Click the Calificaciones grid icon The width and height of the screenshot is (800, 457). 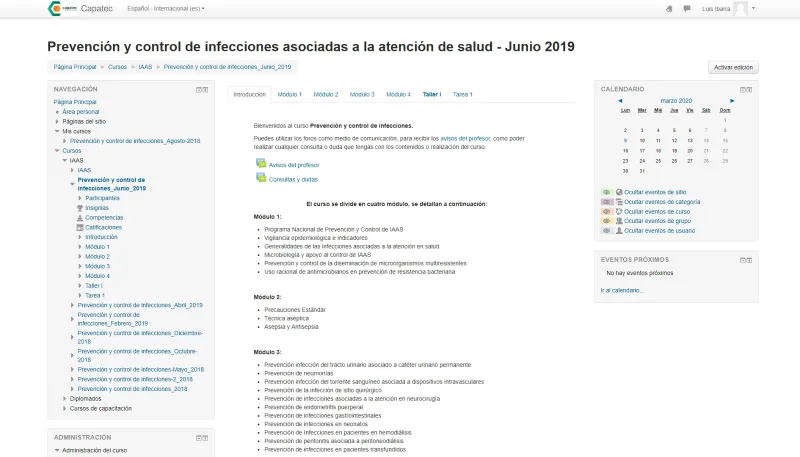pos(80,227)
